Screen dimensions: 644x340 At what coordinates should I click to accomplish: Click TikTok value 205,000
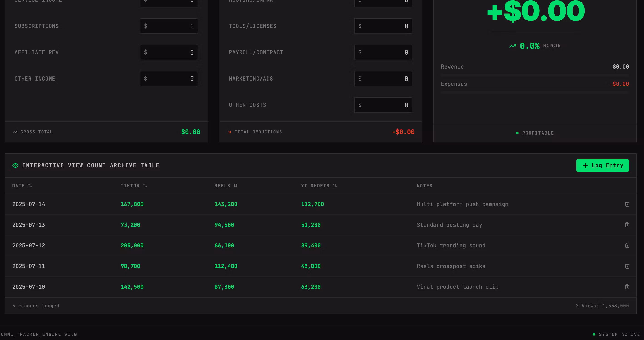132,246
